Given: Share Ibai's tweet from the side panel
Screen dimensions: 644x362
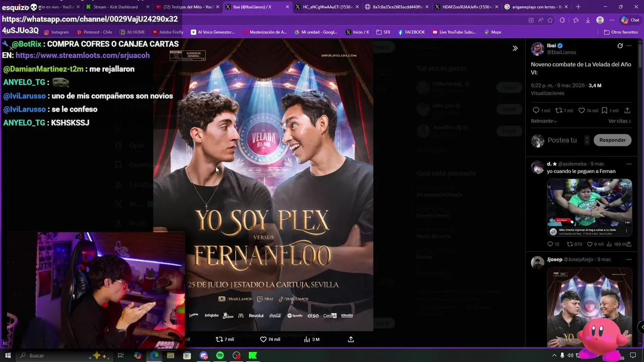Looking at the screenshot, I should (627, 111).
